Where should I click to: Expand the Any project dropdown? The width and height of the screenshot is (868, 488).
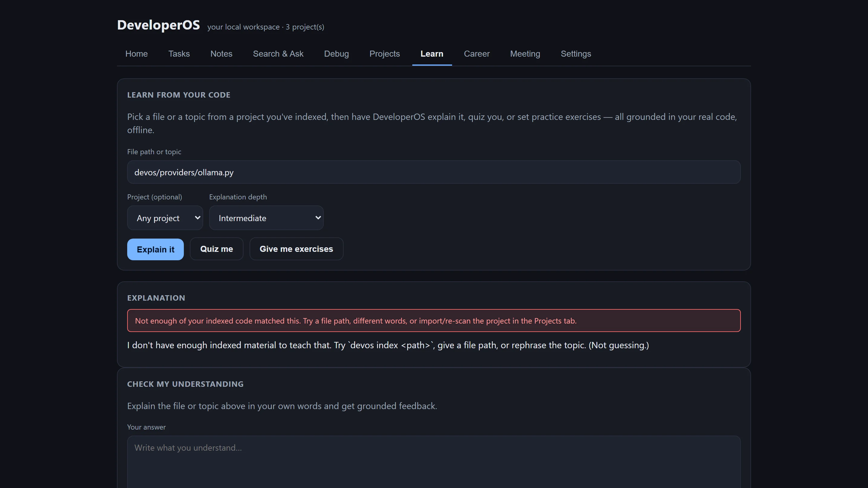click(x=165, y=218)
